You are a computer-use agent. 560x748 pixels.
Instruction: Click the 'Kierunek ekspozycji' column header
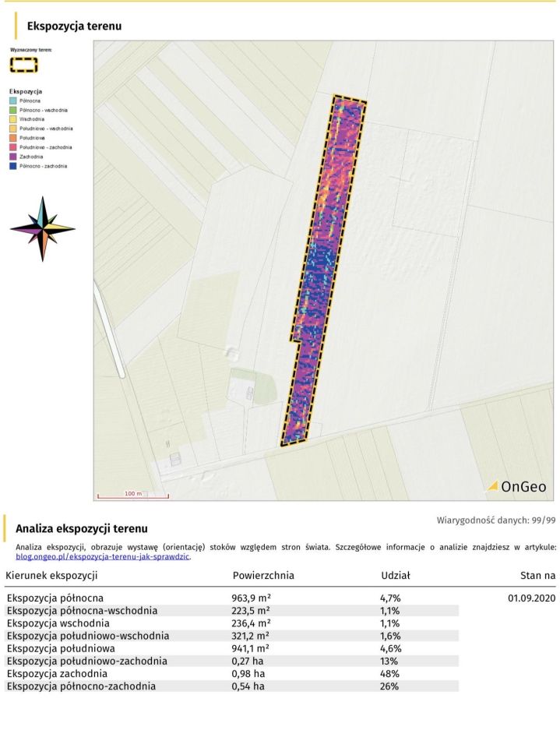51,575
